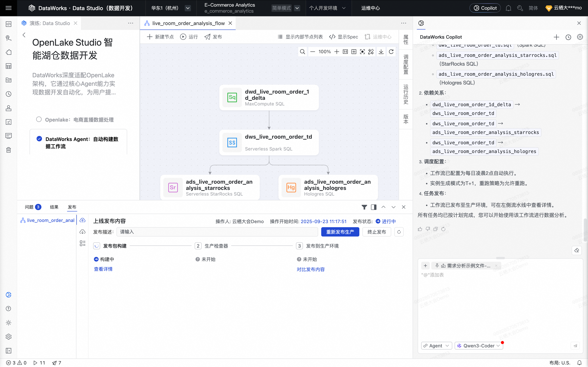The image size is (588, 367).
Task: Click the notification bell in header
Action: [508, 8]
